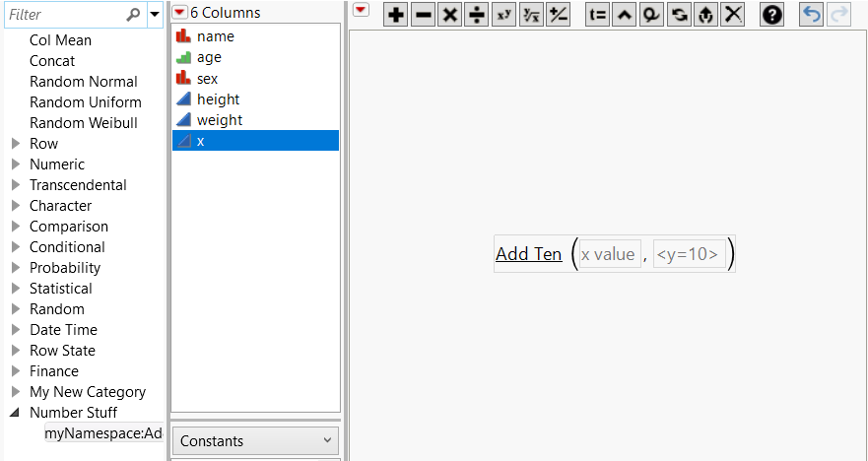Open the filter options dropdown arrow
Viewport: 868px width, 461px height.
pyautogui.click(x=155, y=15)
